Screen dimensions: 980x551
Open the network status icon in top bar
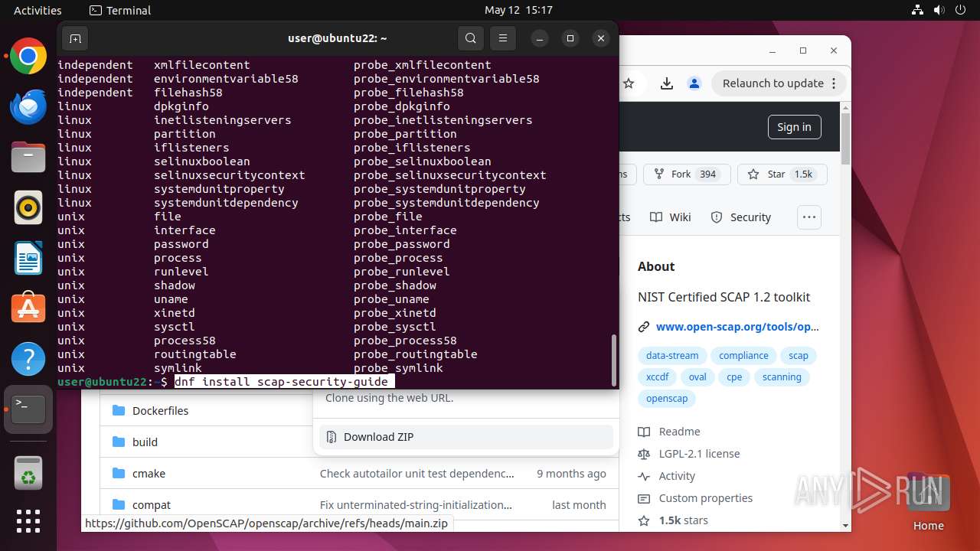click(x=918, y=11)
